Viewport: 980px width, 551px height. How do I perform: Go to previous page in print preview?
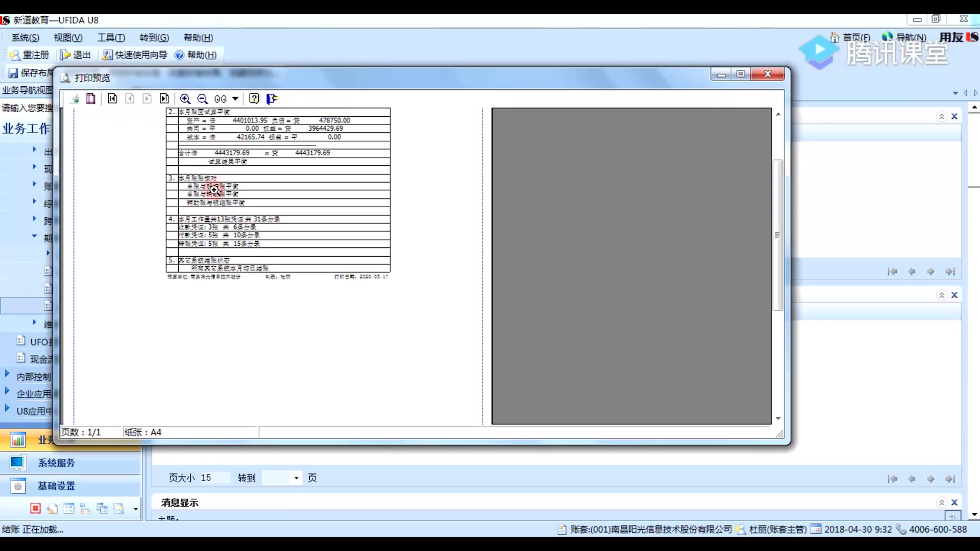pyautogui.click(x=130, y=99)
